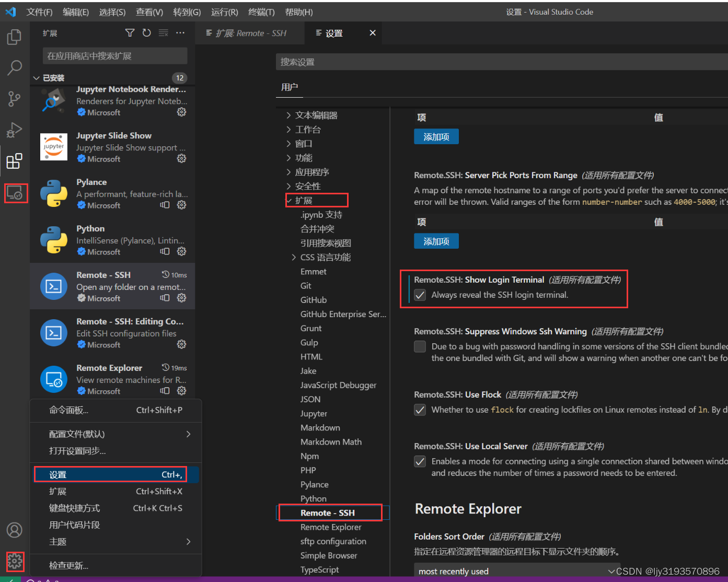Open gear menu for Remote - SSH: Editing extension

pos(181,344)
